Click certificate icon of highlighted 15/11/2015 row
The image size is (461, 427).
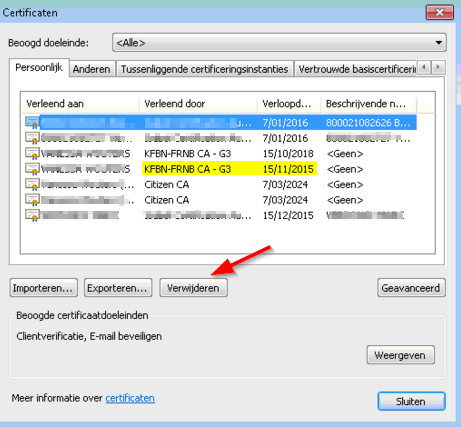point(32,169)
